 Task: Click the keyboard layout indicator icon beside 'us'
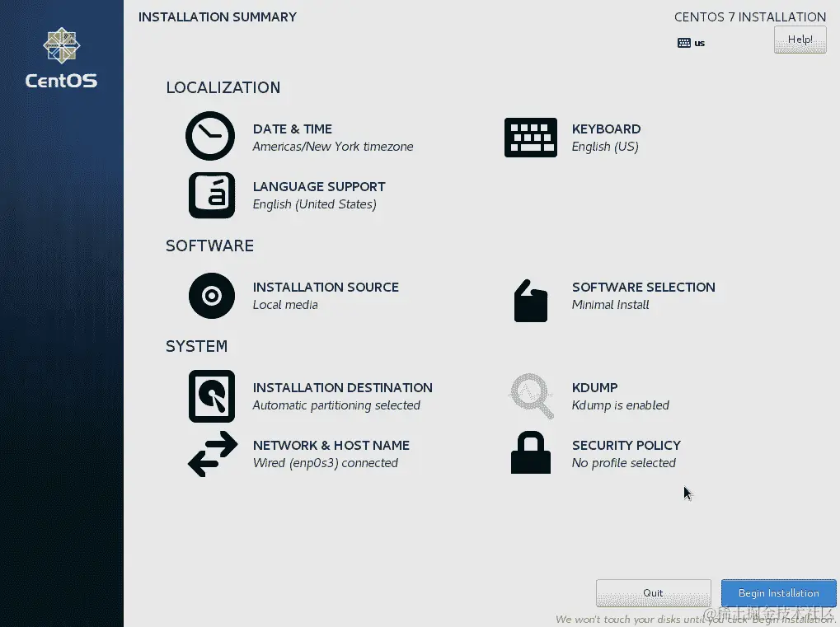684,43
